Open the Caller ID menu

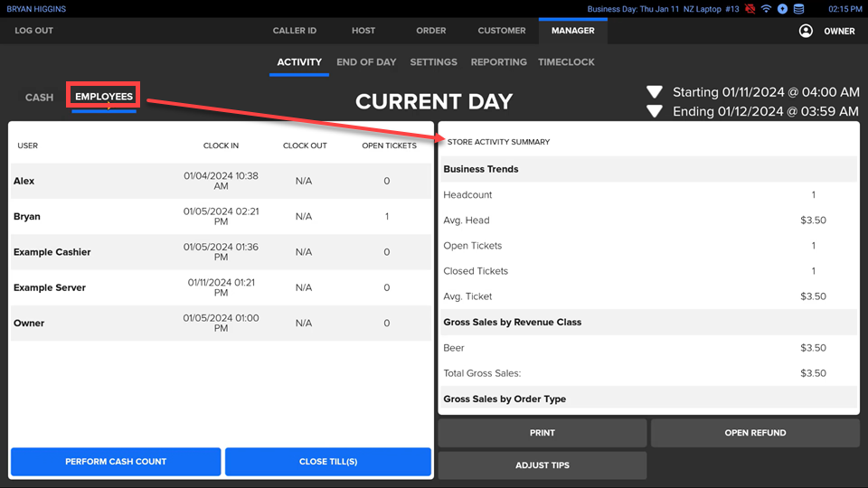tap(295, 31)
